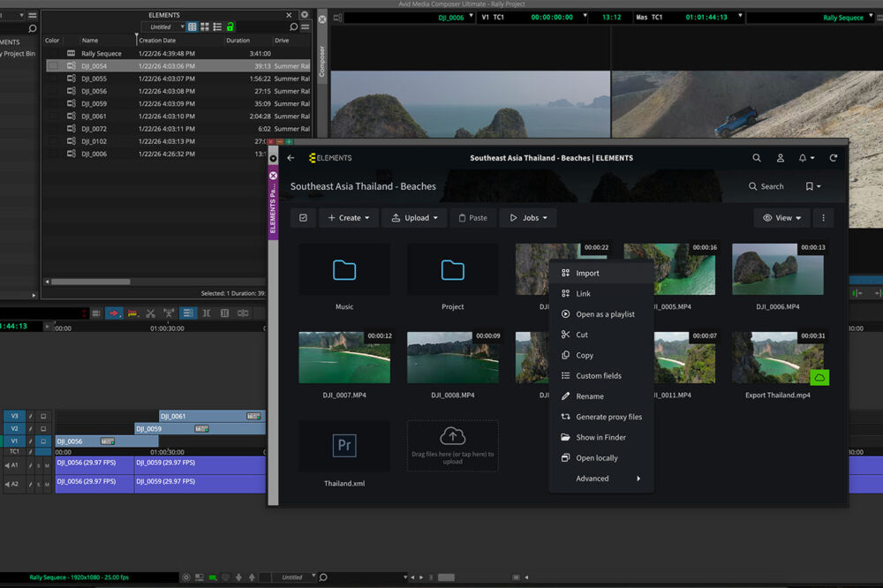883x588 pixels.
Task: Choose Import from the context menu
Action: tap(587, 273)
